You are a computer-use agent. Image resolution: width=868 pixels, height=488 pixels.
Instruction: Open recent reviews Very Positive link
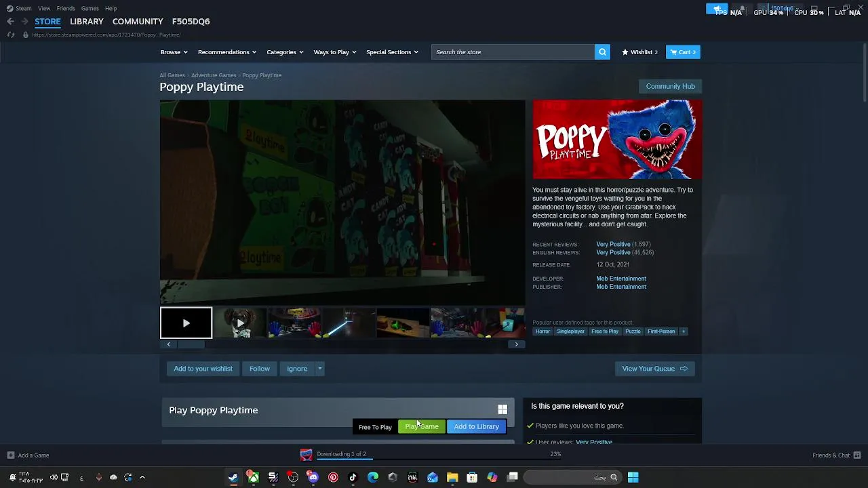pyautogui.click(x=613, y=244)
